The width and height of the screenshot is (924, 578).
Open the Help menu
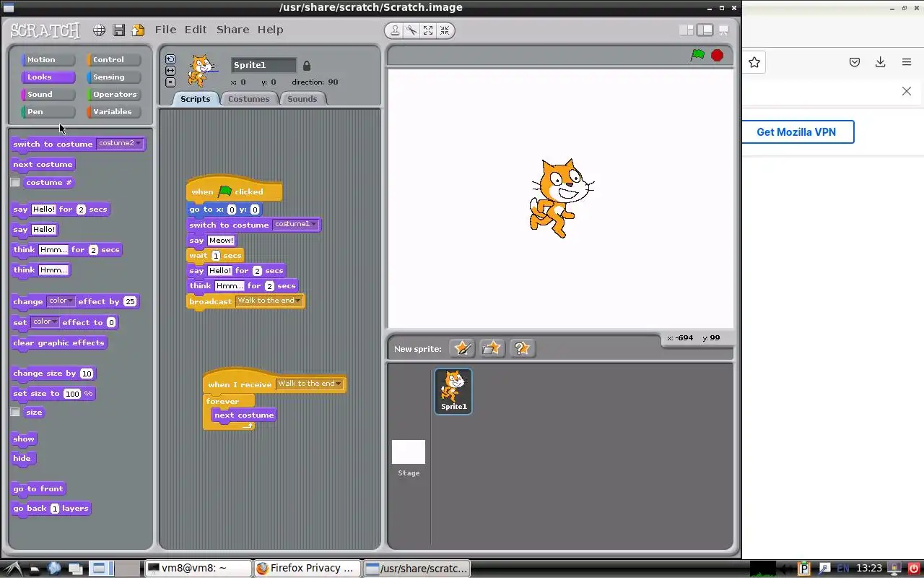coord(270,30)
